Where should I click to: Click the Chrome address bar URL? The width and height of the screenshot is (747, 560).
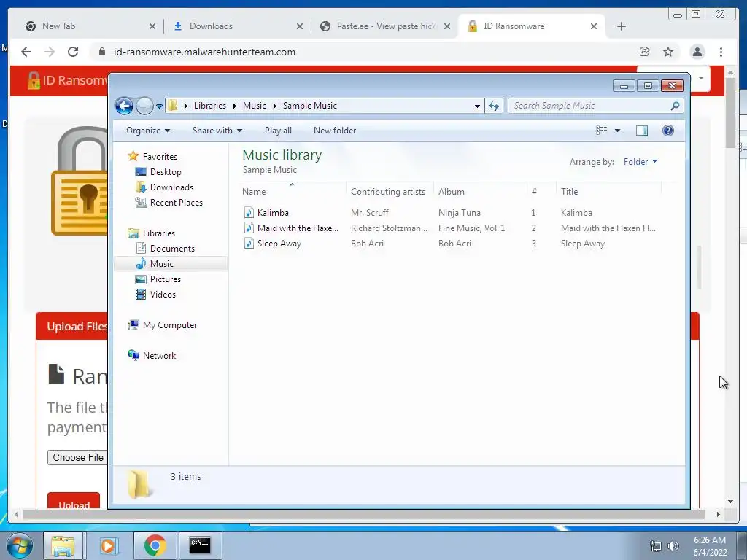204,52
